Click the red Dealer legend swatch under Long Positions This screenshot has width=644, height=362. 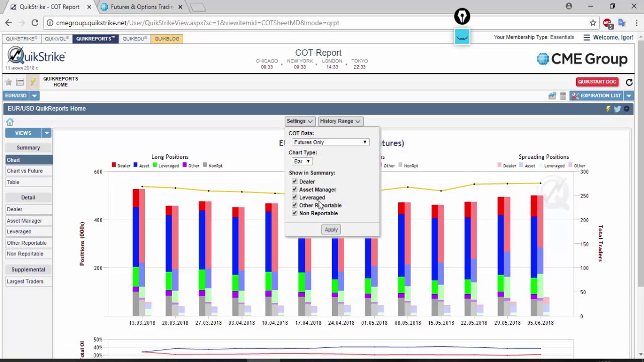(114, 165)
